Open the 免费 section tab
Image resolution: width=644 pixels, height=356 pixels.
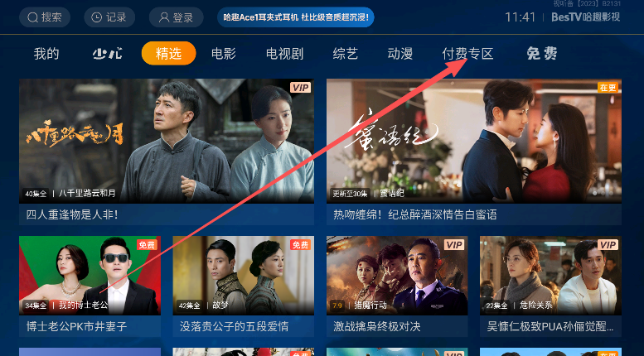[542, 53]
